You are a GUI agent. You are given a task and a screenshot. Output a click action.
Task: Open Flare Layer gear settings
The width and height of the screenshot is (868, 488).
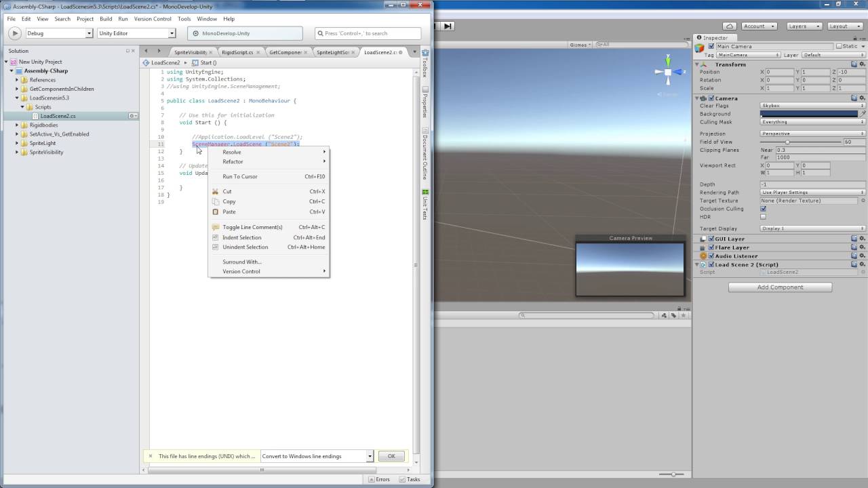pyautogui.click(x=862, y=247)
